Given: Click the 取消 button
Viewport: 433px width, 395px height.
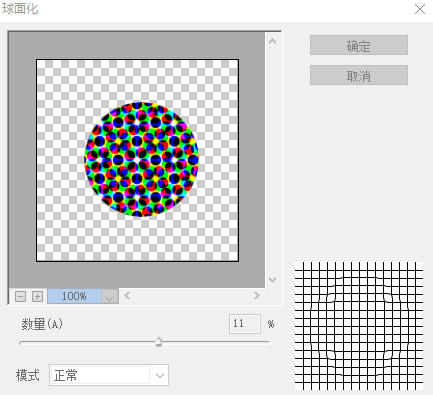Looking at the screenshot, I should click(x=359, y=75).
